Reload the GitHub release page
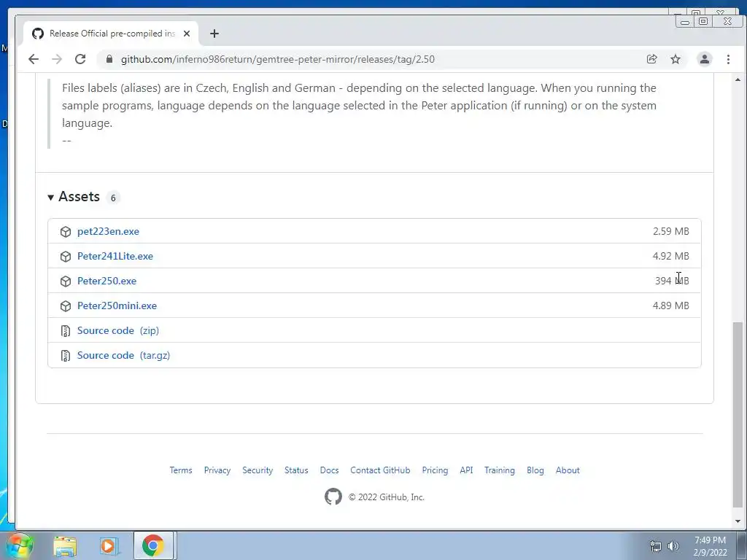The width and height of the screenshot is (747, 560). click(80, 59)
